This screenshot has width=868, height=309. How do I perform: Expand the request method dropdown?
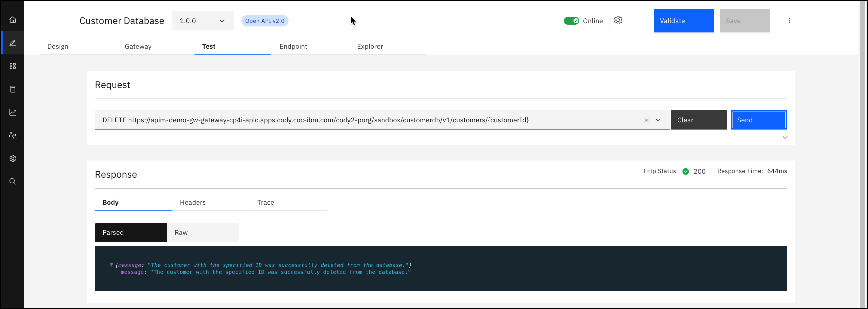pos(659,120)
